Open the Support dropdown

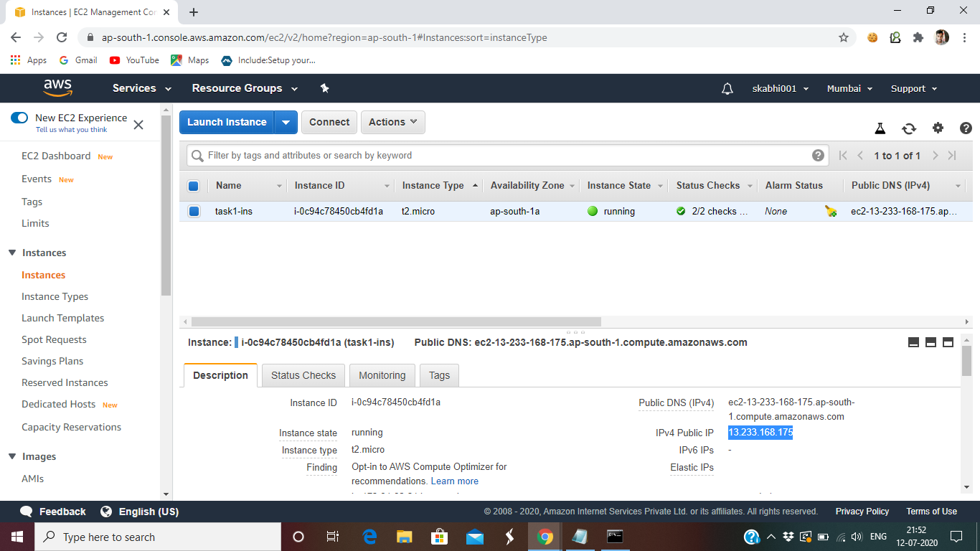tap(914, 88)
